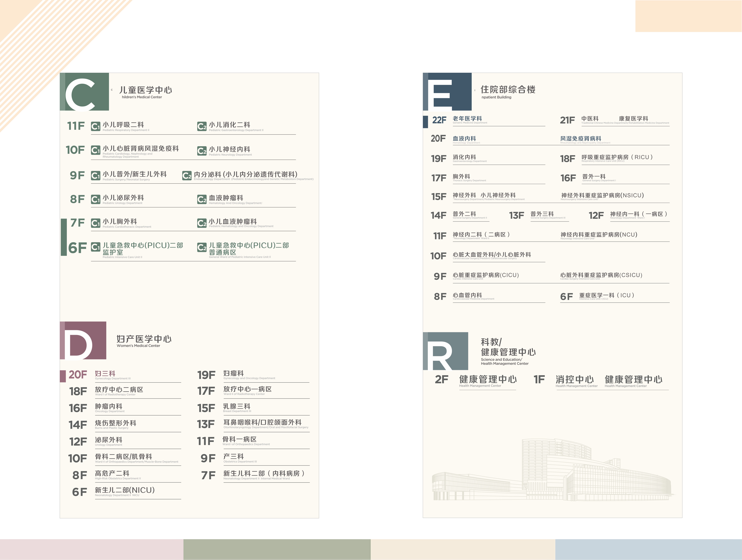
Task: Select the C2 badge beside 血液肿瘤科
Action: pyautogui.click(x=202, y=199)
